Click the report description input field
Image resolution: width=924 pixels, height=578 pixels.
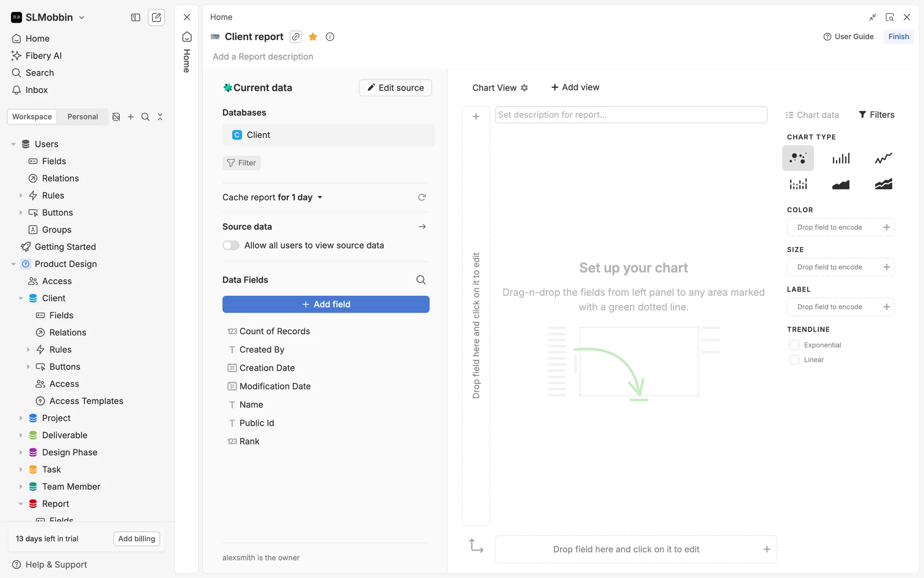pyautogui.click(x=630, y=115)
